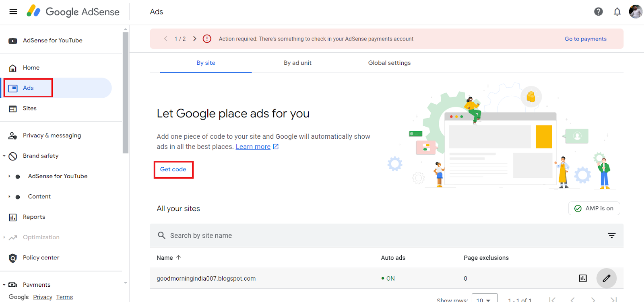The width and height of the screenshot is (644, 302).
Task: Click the Sites icon in sidebar
Action: pos(13,109)
